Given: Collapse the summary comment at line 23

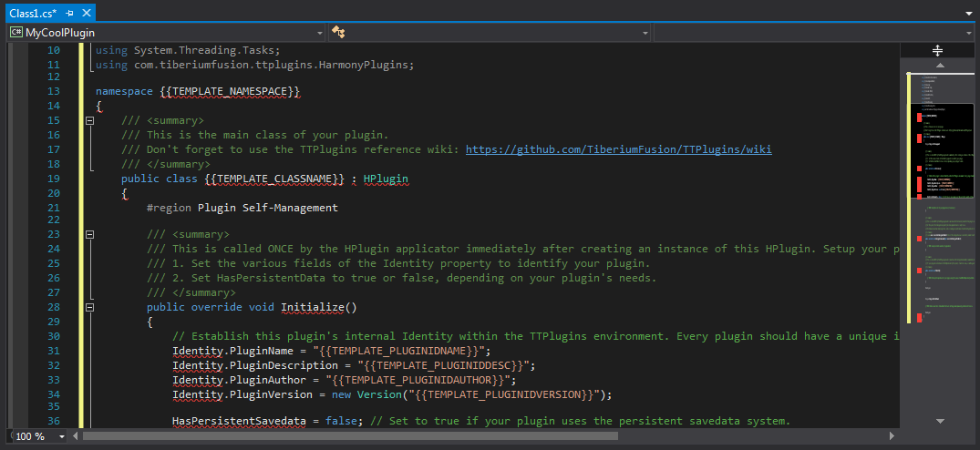Looking at the screenshot, I should click(89, 235).
